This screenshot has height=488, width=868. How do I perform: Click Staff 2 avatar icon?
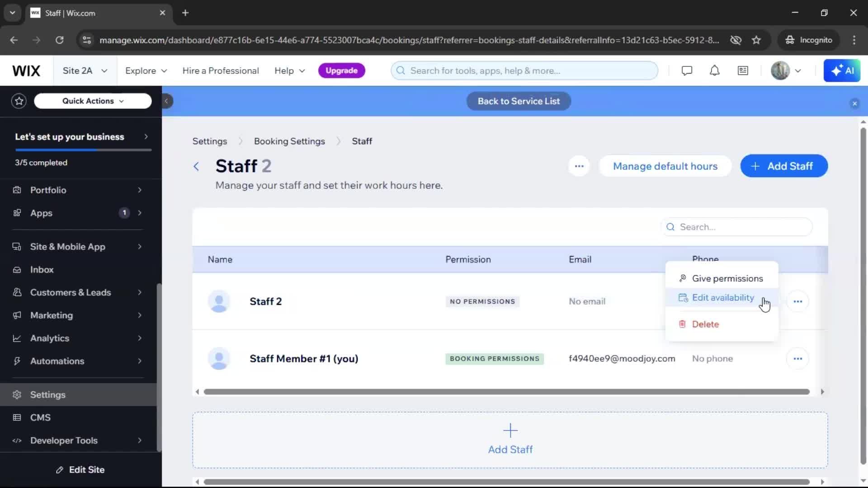(219, 301)
